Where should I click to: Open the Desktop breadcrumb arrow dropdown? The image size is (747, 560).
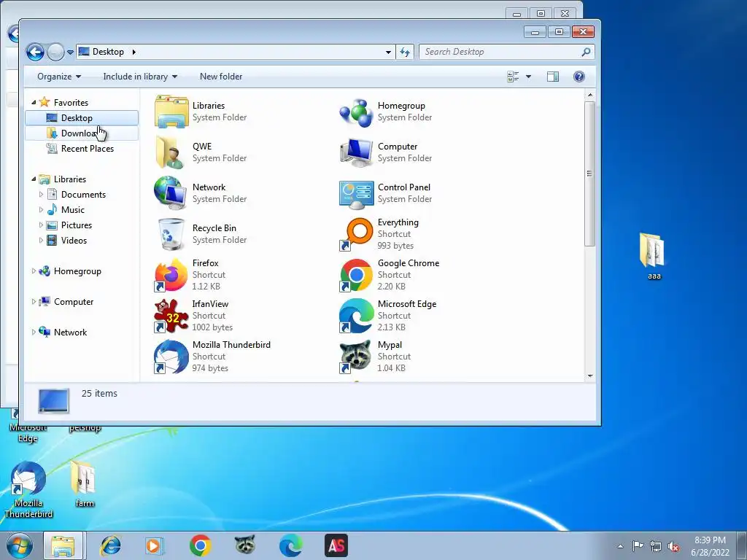tap(134, 52)
